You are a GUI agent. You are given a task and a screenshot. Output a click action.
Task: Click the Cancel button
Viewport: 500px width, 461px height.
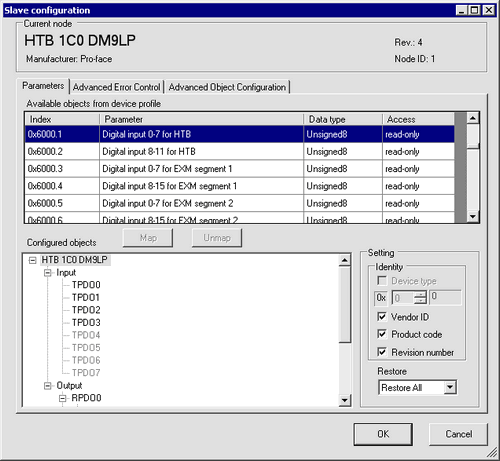tap(459, 434)
